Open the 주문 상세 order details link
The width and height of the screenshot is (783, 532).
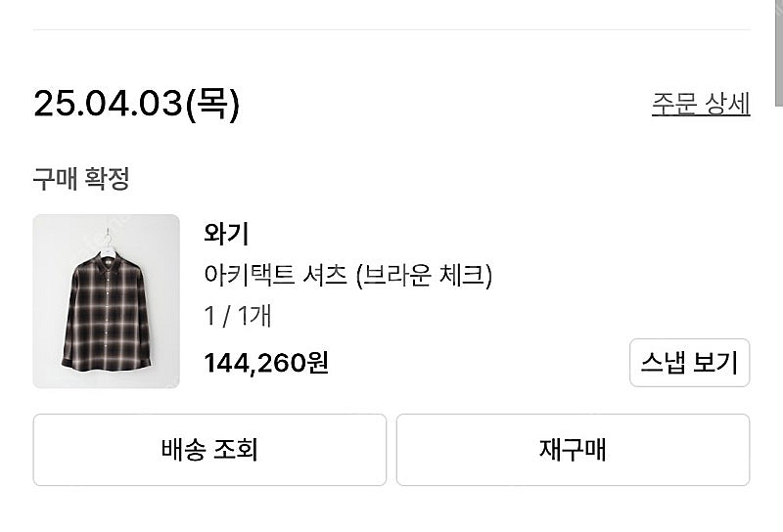click(x=700, y=104)
